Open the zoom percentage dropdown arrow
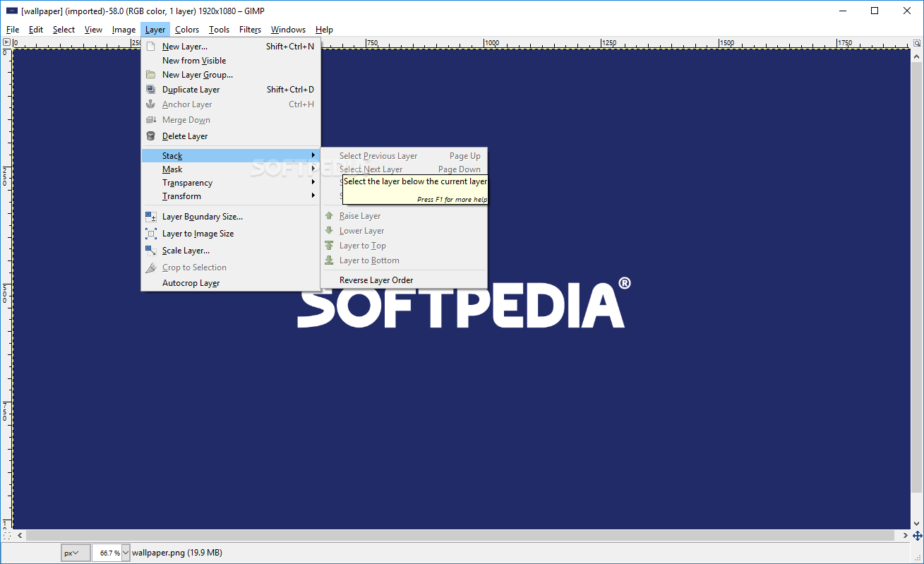This screenshot has width=924, height=564. click(x=126, y=553)
